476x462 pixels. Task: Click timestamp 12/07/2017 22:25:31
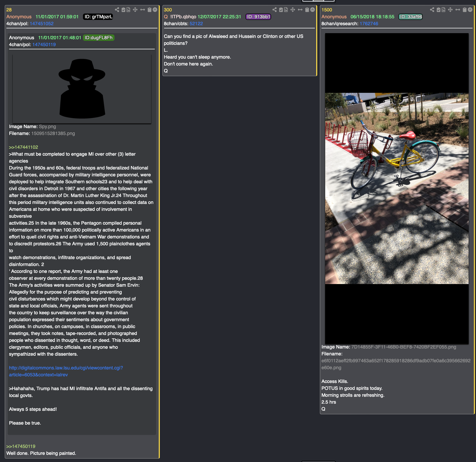click(x=219, y=17)
